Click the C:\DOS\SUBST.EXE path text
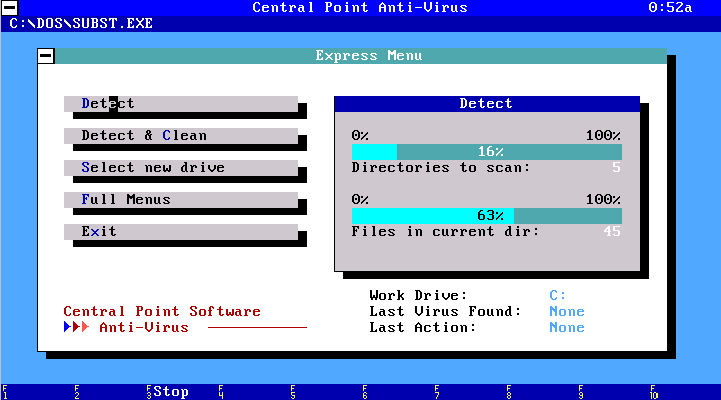721x400 pixels. click(x=81, y=23)
